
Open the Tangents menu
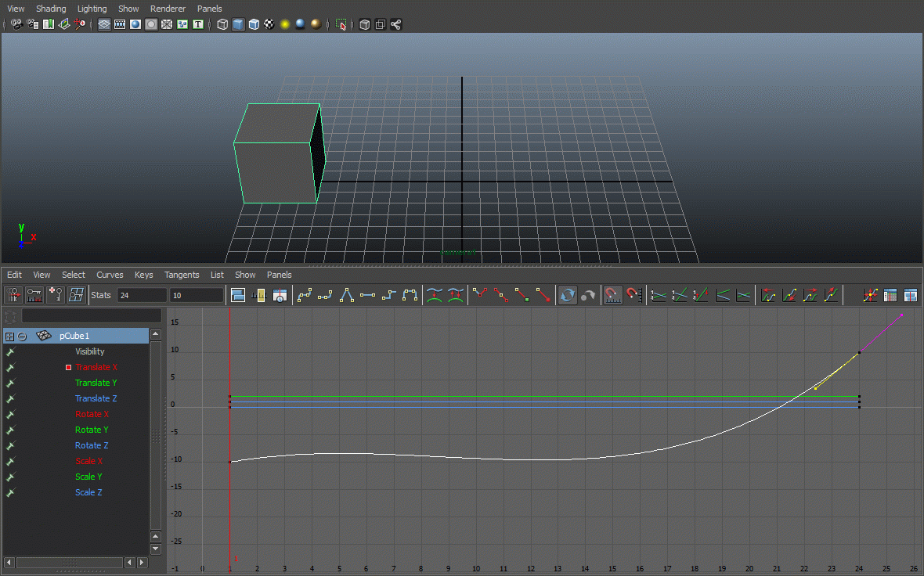pos(182,275)
